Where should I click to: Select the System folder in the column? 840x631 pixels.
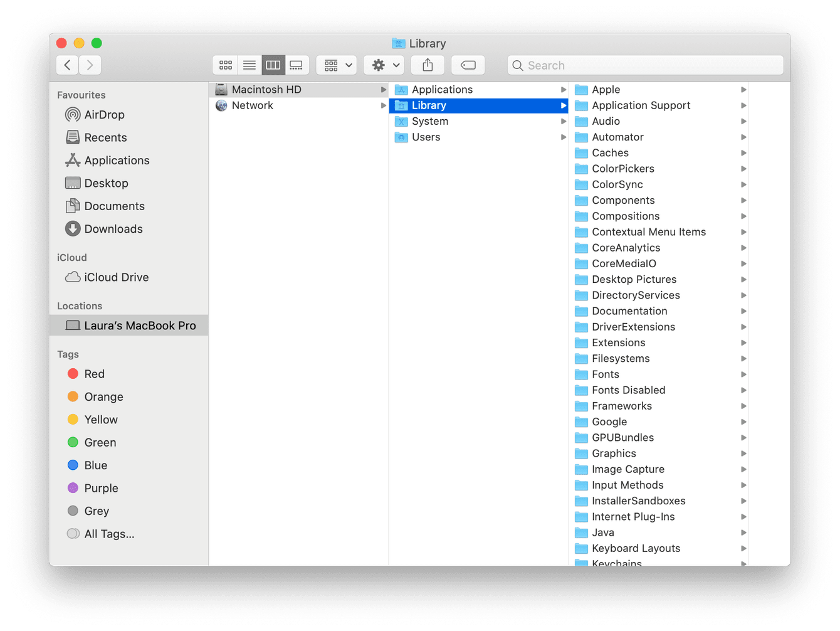pos(430,121)
